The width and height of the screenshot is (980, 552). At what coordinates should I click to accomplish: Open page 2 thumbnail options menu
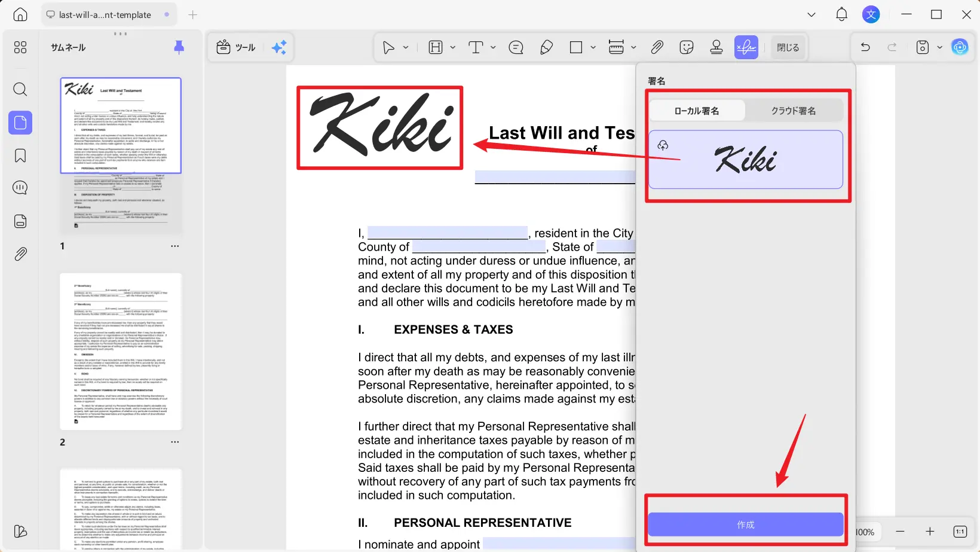(174, 442)
